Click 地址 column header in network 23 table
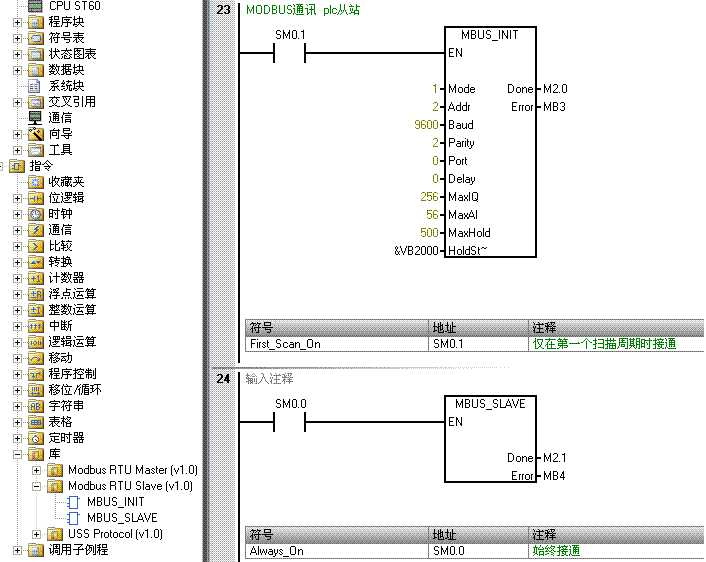 tap(478, 328)
